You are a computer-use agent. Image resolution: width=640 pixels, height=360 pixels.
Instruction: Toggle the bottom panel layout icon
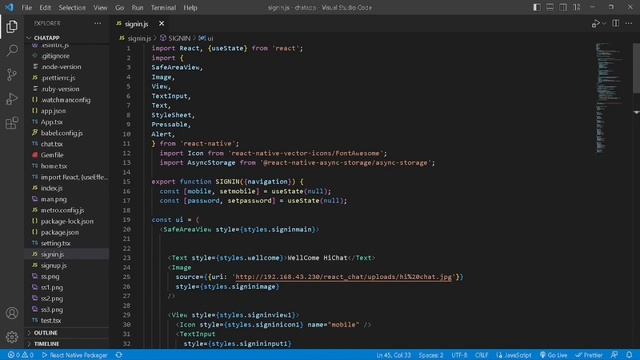[550, 7]
